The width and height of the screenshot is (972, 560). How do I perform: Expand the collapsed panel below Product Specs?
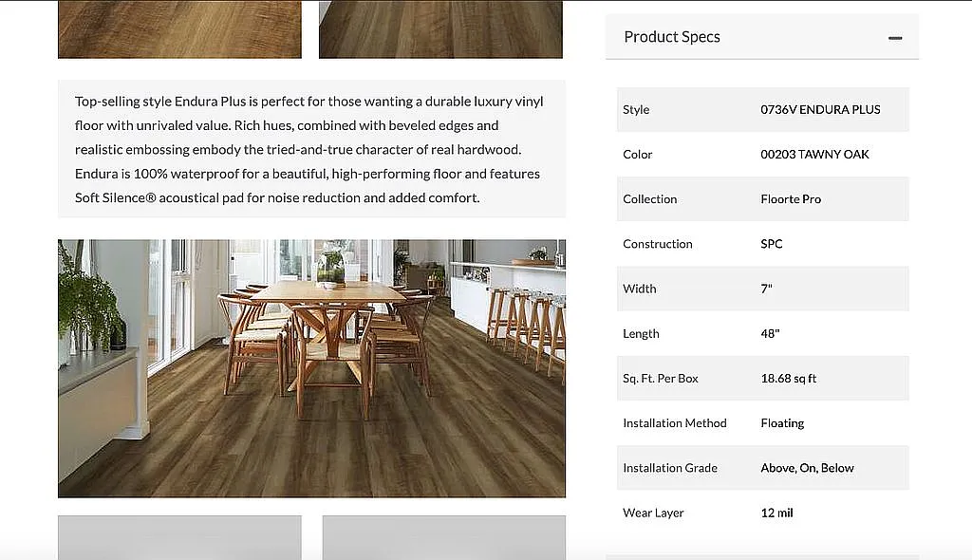761,555
